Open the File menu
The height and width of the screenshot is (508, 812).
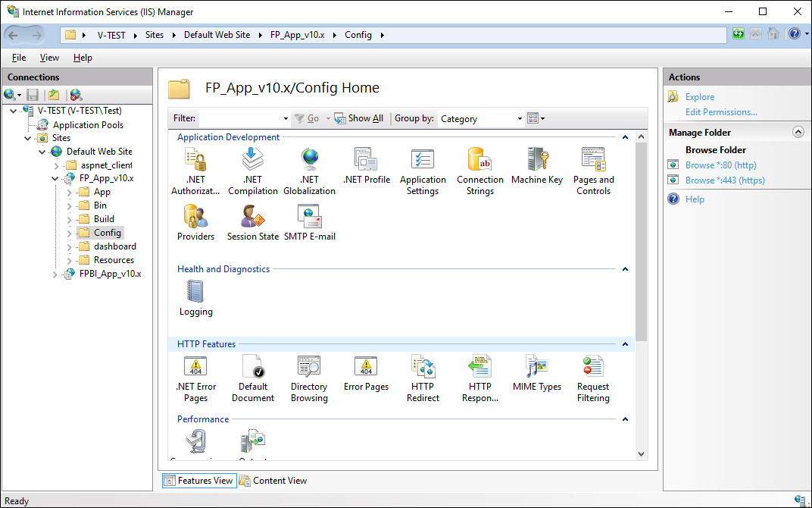19,58
